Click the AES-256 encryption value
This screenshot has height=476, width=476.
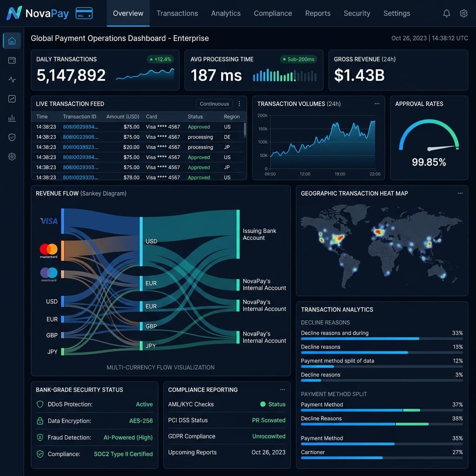pyautogui.click(x=141, y=421)
